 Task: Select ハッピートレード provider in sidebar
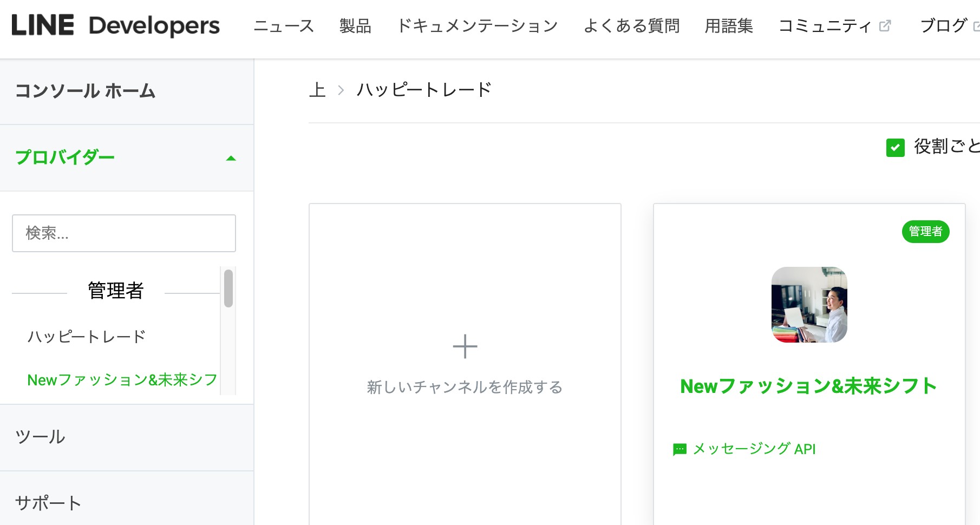[x=87, y=337]
